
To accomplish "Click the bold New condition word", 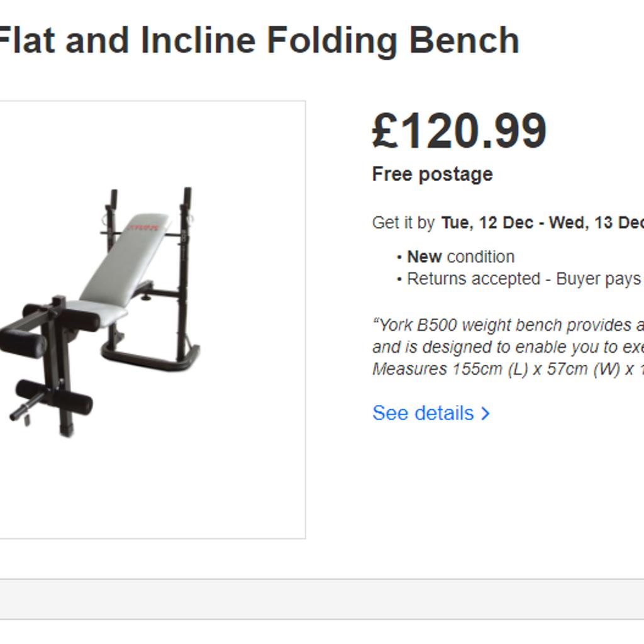I will pyautogui.click(x=425, y=257).
